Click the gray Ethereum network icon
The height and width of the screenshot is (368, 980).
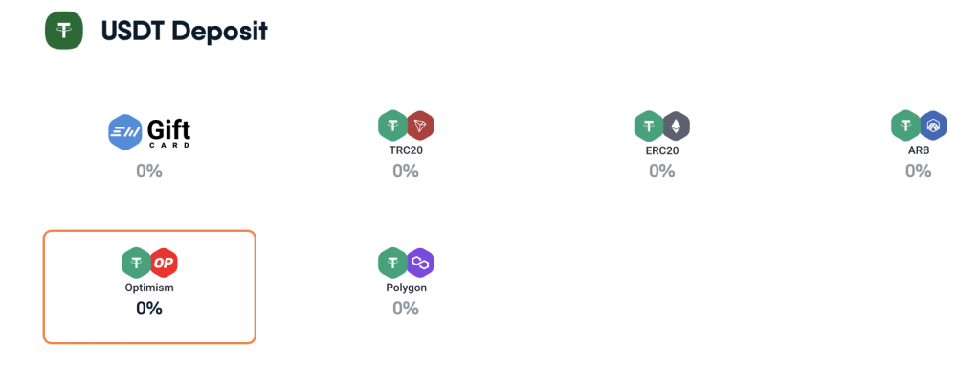(677, 126)
